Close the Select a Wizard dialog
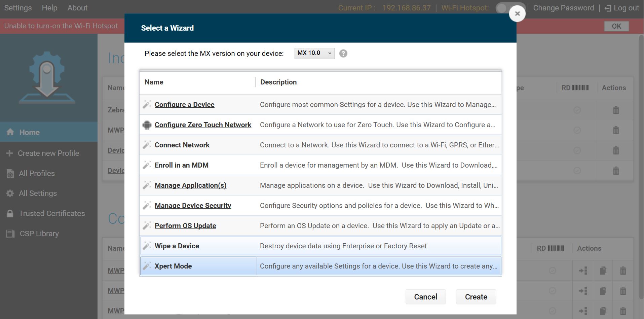 coord(517,13)
